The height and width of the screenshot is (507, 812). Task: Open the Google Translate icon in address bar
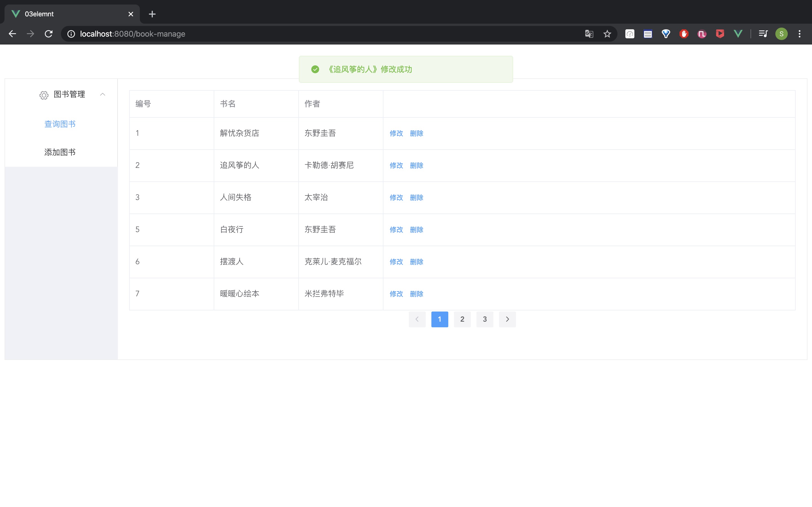coord(589,34)
